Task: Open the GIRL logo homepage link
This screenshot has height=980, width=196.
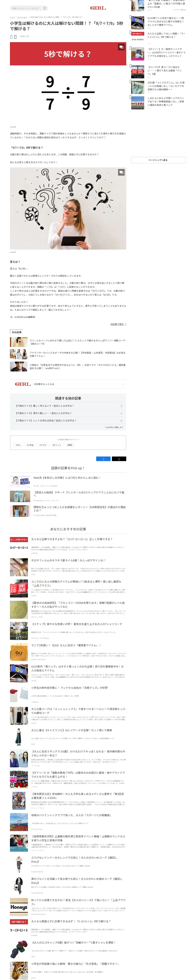Action: pyautogui.click(x=98, y=8)
